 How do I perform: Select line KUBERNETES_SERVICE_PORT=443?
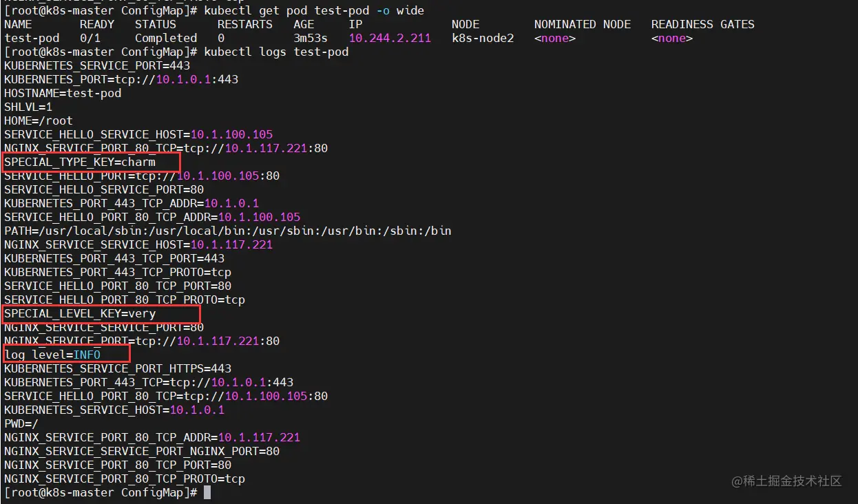[97, 65]
